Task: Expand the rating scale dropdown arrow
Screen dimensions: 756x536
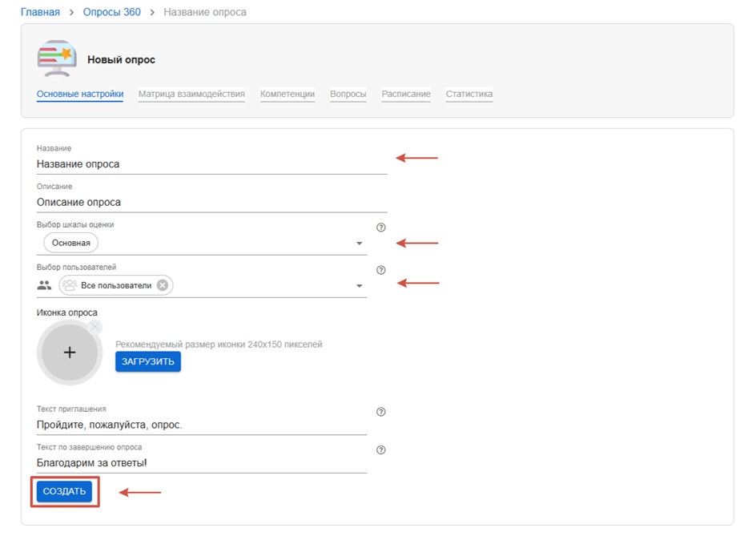Action: [359, 244]
